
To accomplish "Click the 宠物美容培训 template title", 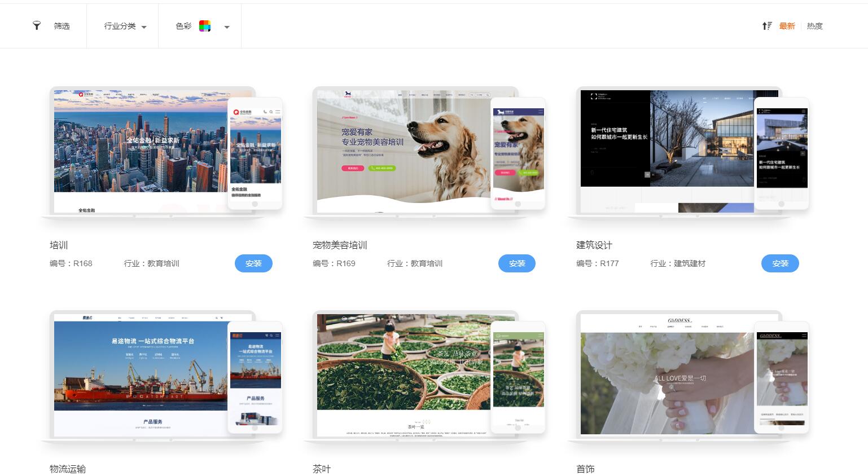I will click(x=340, y=245).
